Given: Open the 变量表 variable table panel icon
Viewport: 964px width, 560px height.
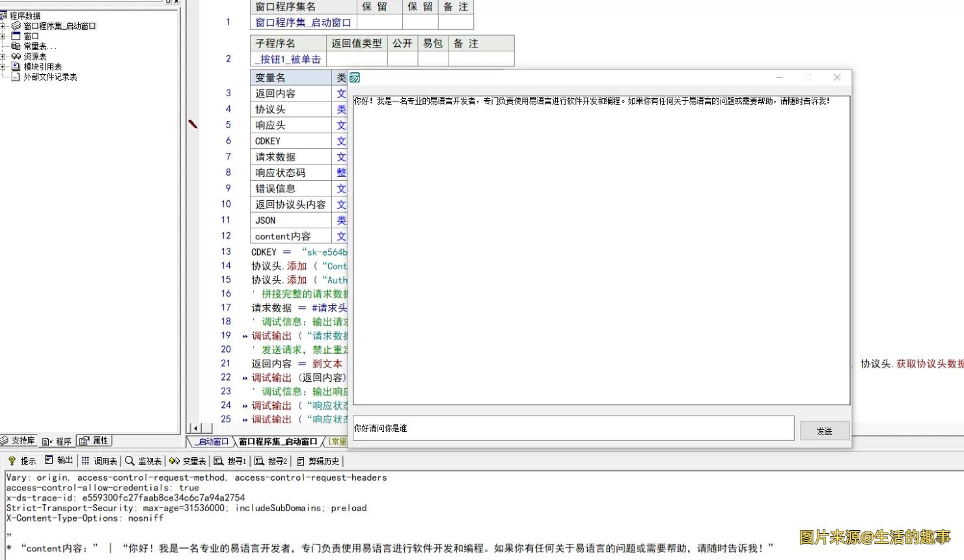Looking at the screenshot, I should coord(188,460).
